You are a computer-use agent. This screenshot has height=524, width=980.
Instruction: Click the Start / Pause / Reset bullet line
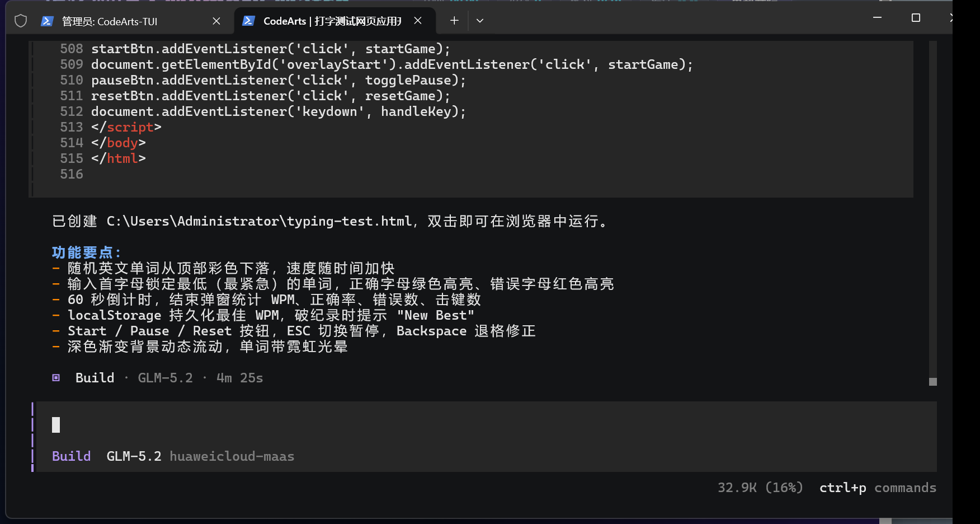(x=294, y=331)
